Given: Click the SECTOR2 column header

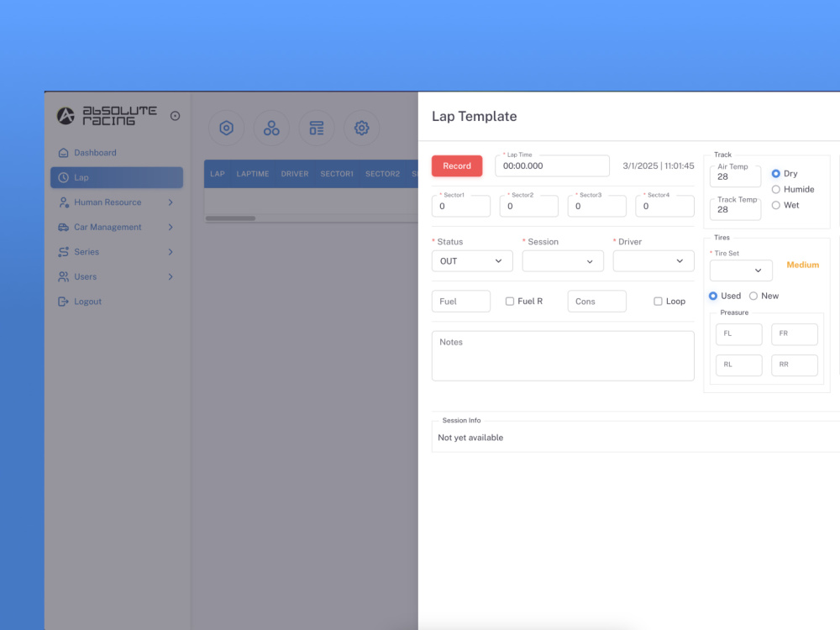Looking at the screenshot, I should pos(382,174).
